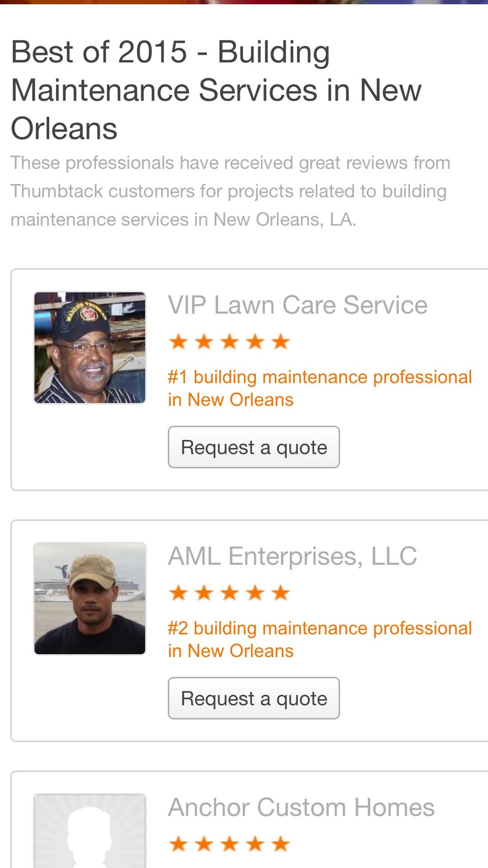Click the first star in VIP Lawn Care's rating
The image size is (488, 868).
tap(179, 342)
